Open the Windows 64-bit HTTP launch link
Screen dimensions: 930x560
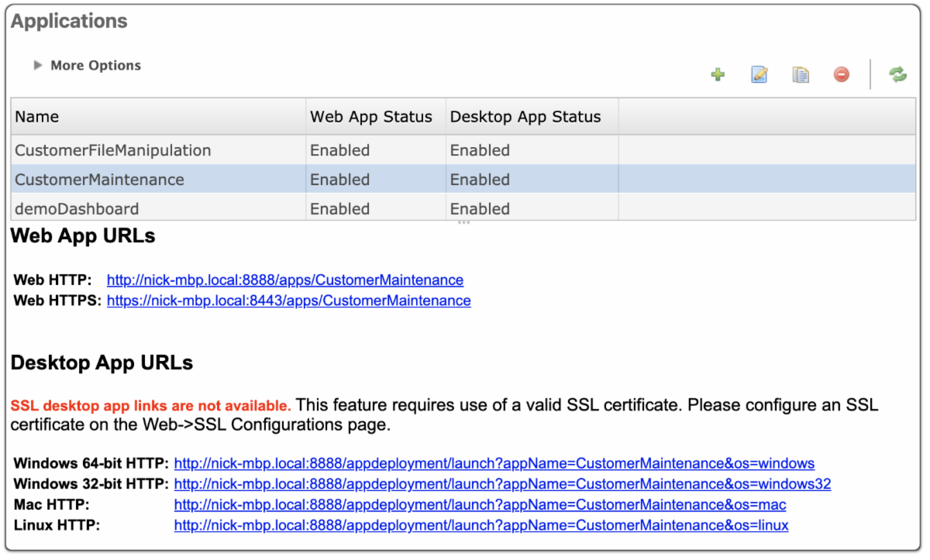click(x=494, y=464)
